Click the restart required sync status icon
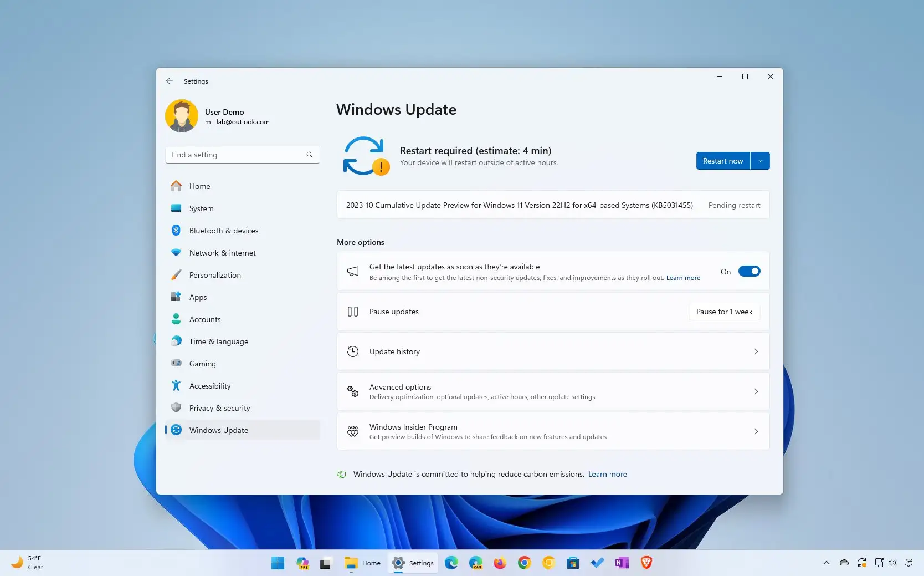This screenshot has width=924, height=576. tap(366, 156)
